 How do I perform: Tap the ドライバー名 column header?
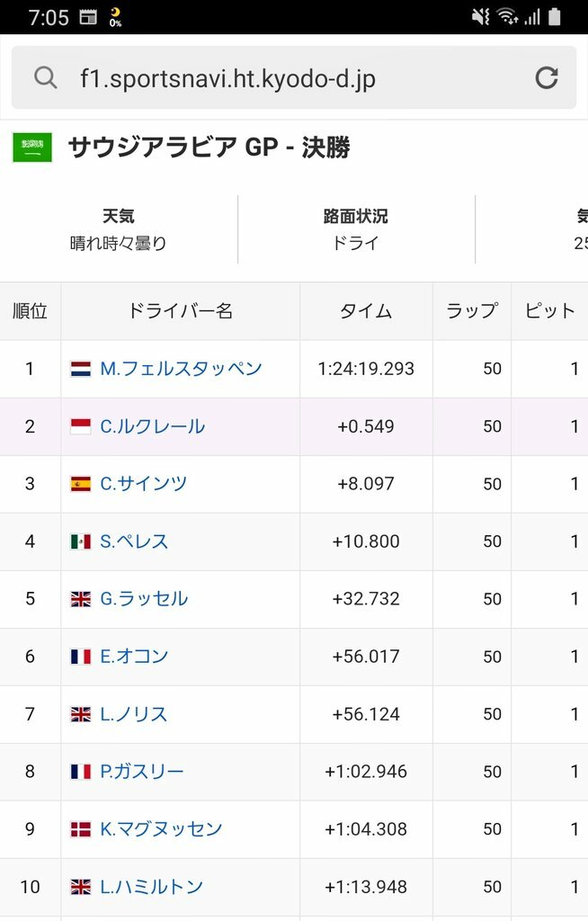pyautogui.click(x=181, y=311)
